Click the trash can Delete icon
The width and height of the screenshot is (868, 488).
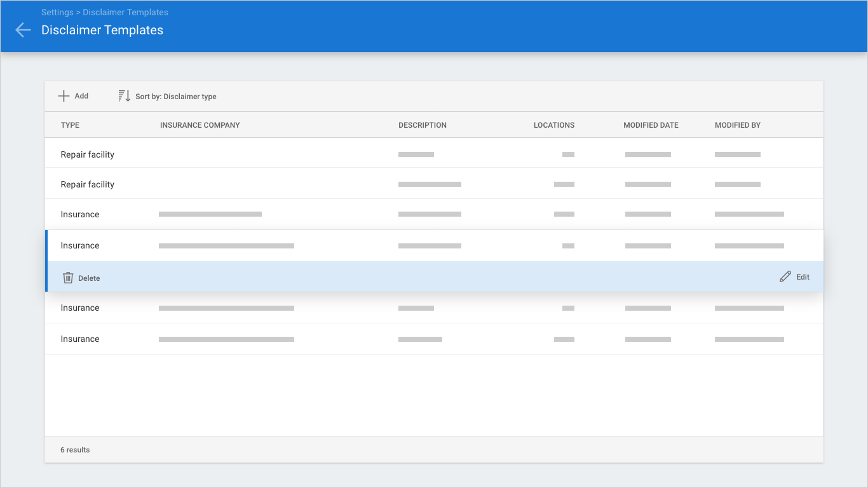(x=68, y=278)
